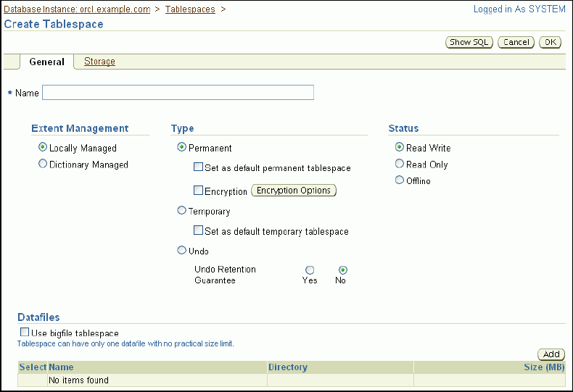Check Set as default temporary tablespace
Viewport: 573px width, 392px height.
(x=198, y=231)
